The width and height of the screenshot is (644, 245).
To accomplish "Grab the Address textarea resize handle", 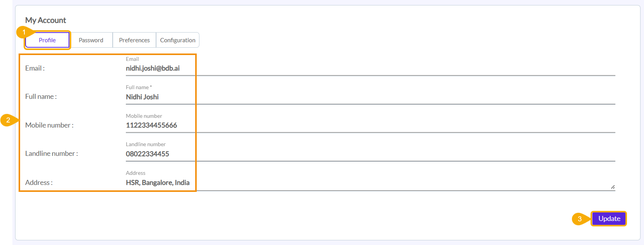I will tap(613, 187).
